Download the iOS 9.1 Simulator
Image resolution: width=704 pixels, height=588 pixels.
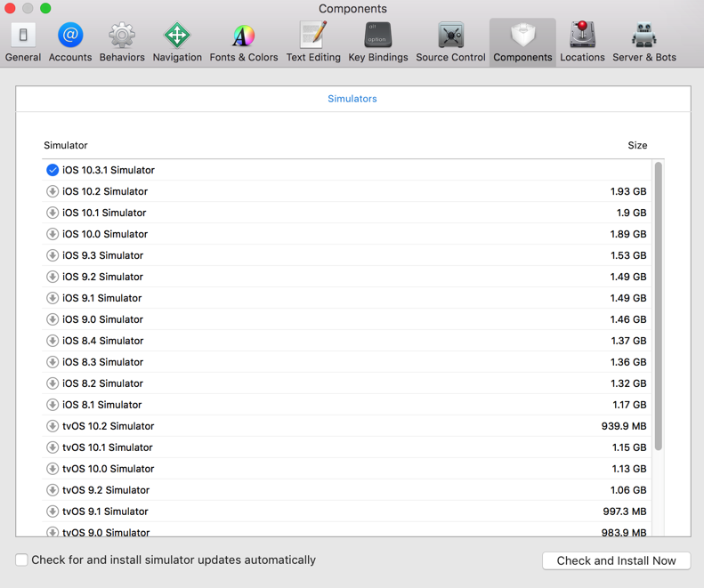coord(53,298)
